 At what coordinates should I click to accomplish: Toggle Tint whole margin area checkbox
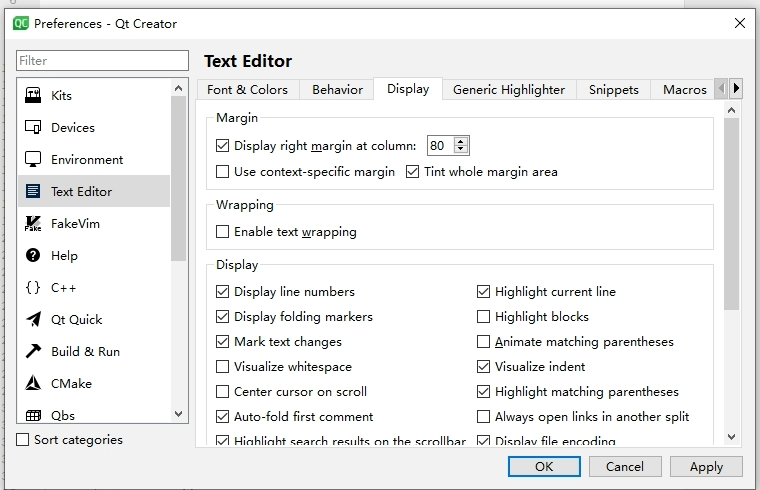click(412, 172)
